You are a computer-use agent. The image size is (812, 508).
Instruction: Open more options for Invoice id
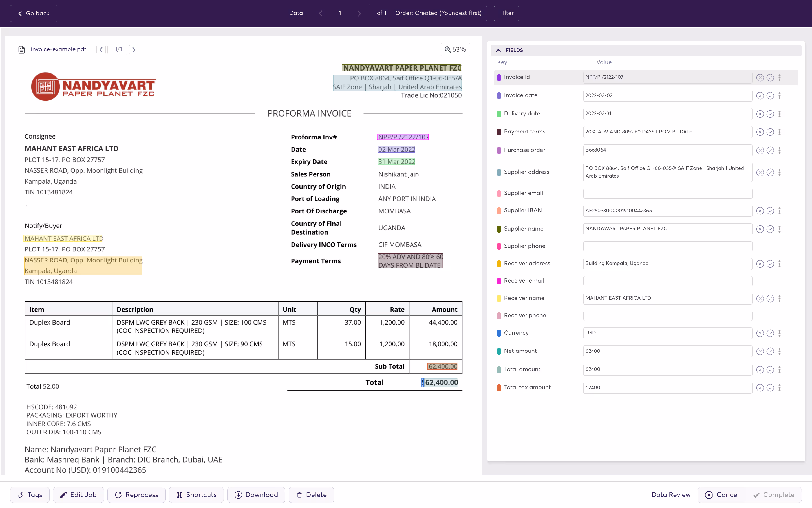click(x=780, y=78)
